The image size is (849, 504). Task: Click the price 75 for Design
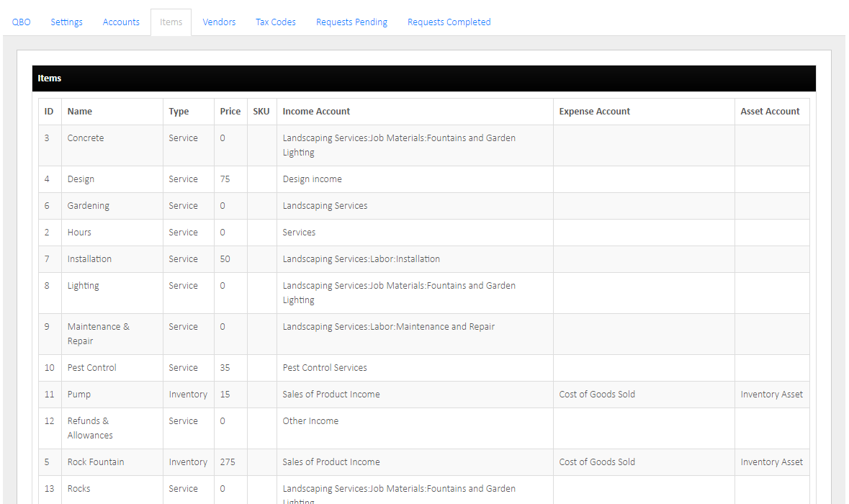pos(225,179)
